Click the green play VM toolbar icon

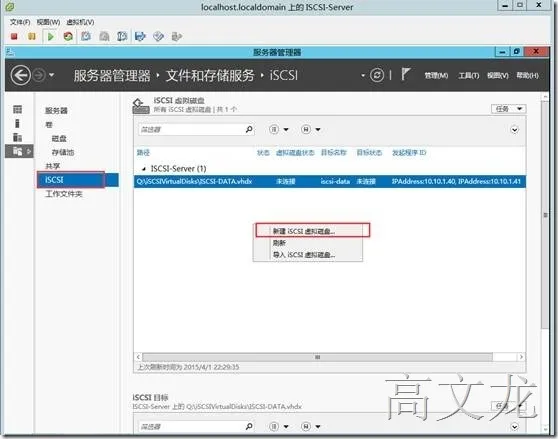point(51,36)
